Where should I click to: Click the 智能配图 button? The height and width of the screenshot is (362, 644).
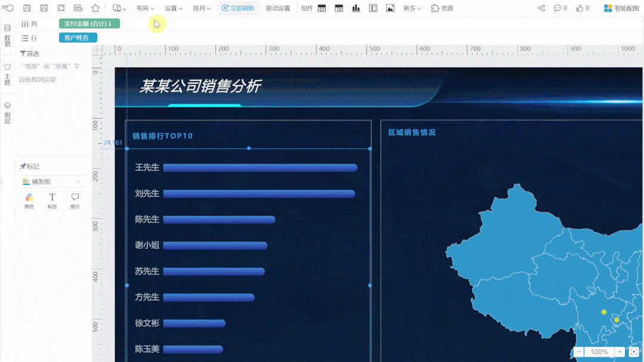(621, 8)
